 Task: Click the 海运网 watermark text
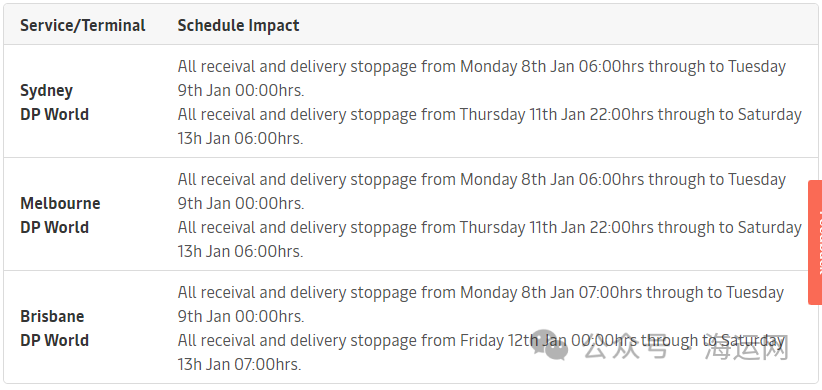click(x=746, y=346)
